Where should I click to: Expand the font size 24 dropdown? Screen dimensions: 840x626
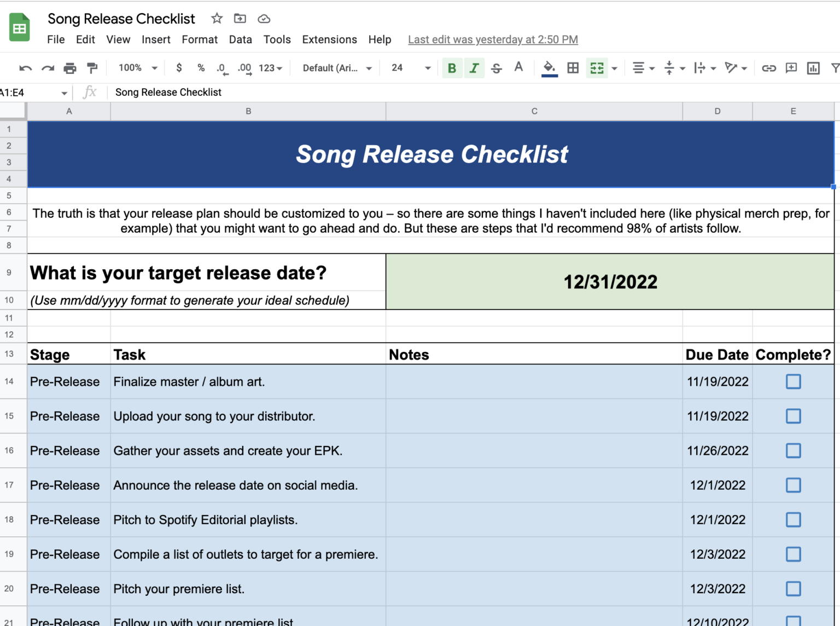[x=411, y=68]
